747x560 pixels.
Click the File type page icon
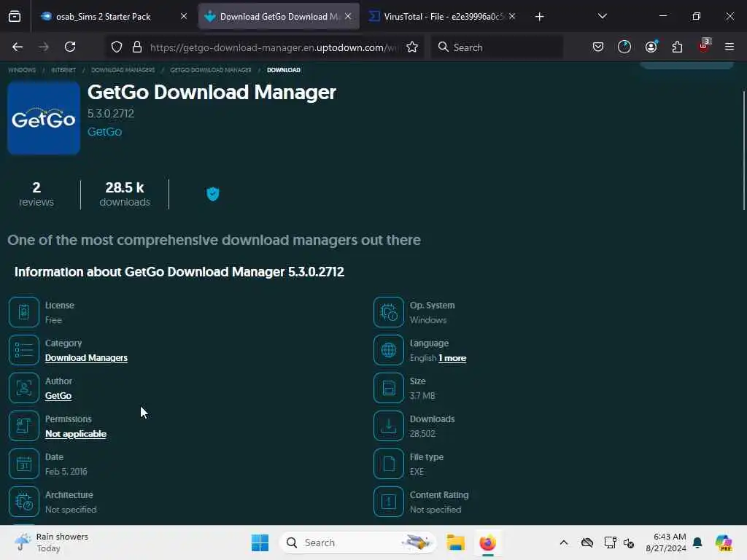(389, 464)
